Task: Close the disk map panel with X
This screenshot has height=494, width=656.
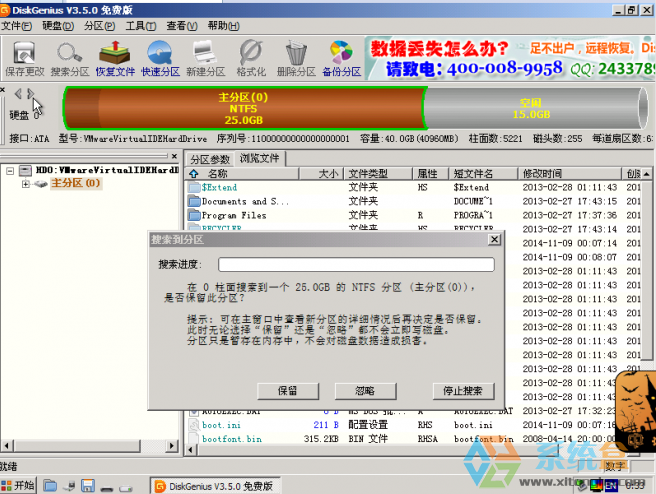Action: 2,90
